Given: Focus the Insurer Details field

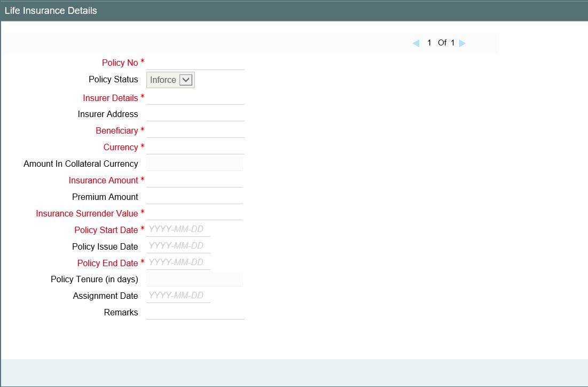Looking at the screenshot, I should click(195, 98).
